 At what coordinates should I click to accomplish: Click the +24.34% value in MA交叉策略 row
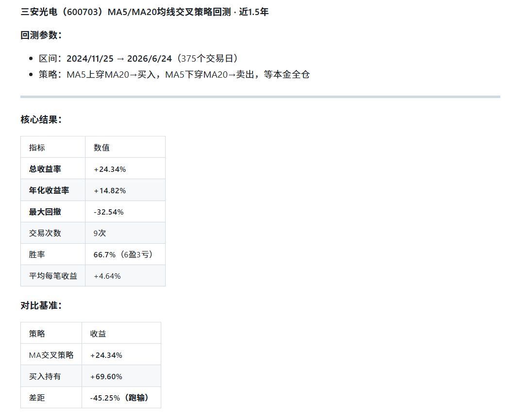106,355
